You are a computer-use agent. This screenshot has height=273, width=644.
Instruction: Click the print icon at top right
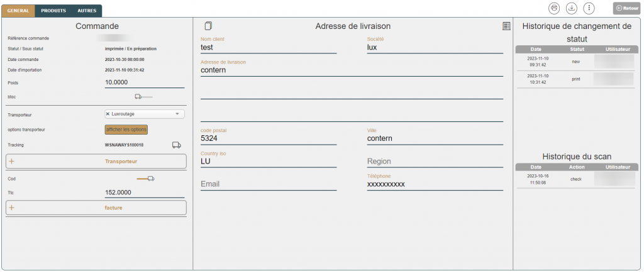pos(554,8)
